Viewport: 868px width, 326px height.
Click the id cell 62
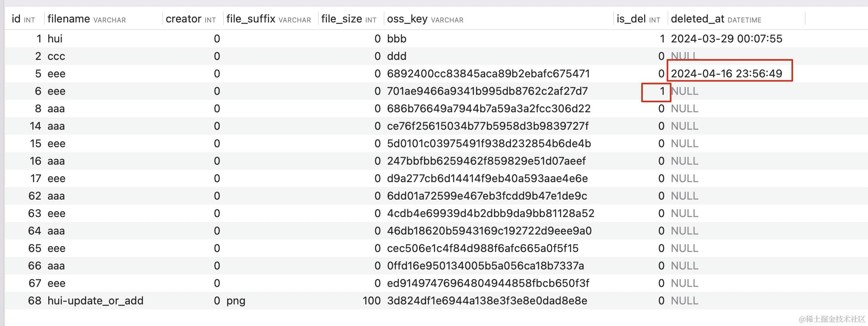(x=35, y=196)
